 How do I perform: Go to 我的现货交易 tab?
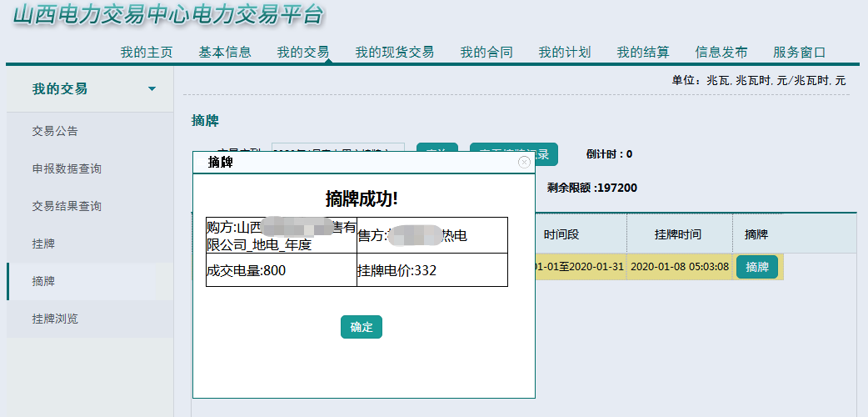(x=394, y=52)
